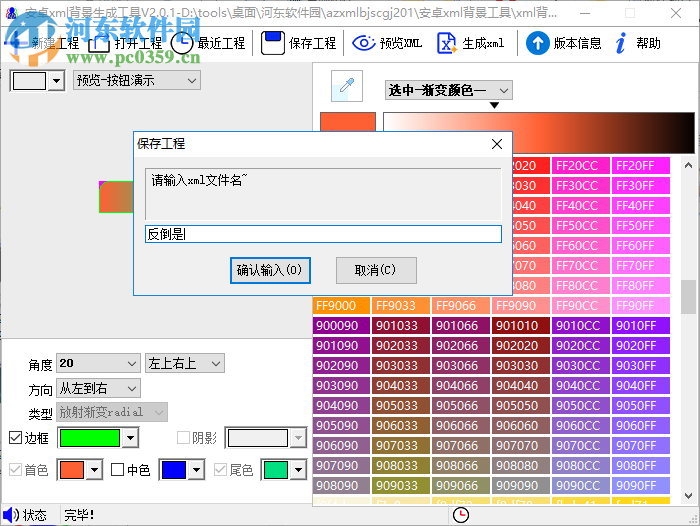Image resolution: width=700 pixels, height=526 pixels.
Task: Cancel the dialog with 取消(C)
Action: 376,270
